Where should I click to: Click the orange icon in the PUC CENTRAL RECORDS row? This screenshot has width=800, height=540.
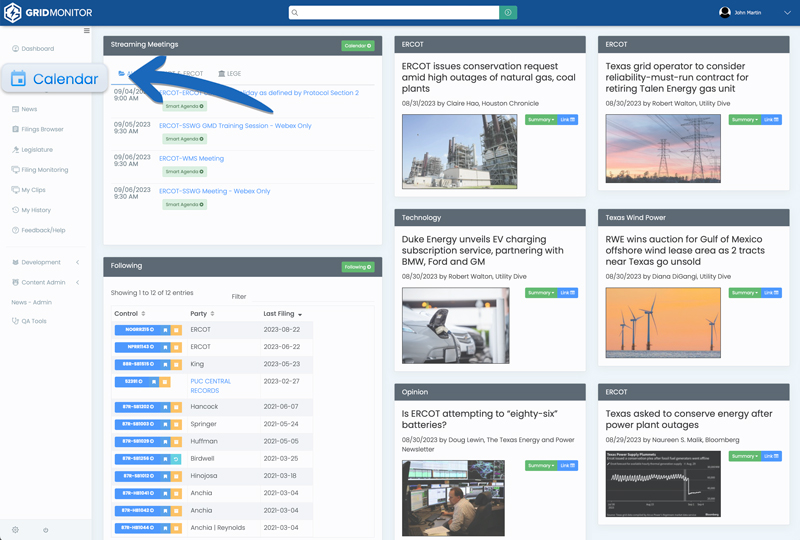pyautogui.click(x=165, y=382)
